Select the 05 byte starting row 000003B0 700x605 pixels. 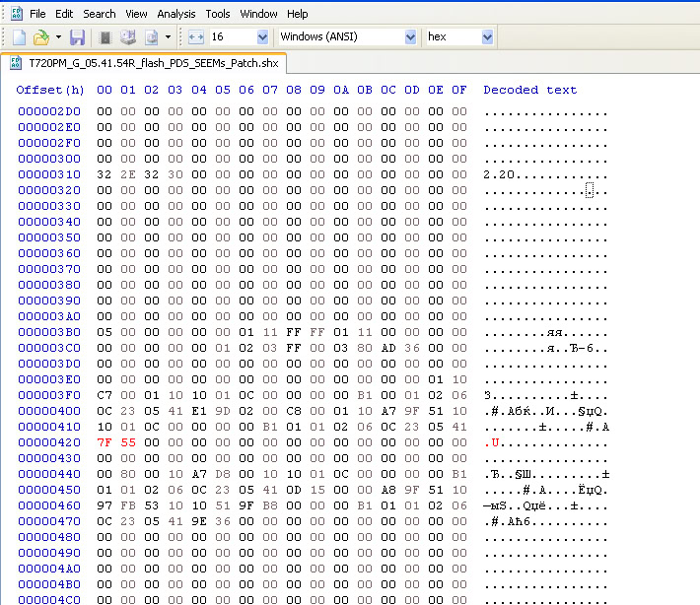tap(105, 332)
